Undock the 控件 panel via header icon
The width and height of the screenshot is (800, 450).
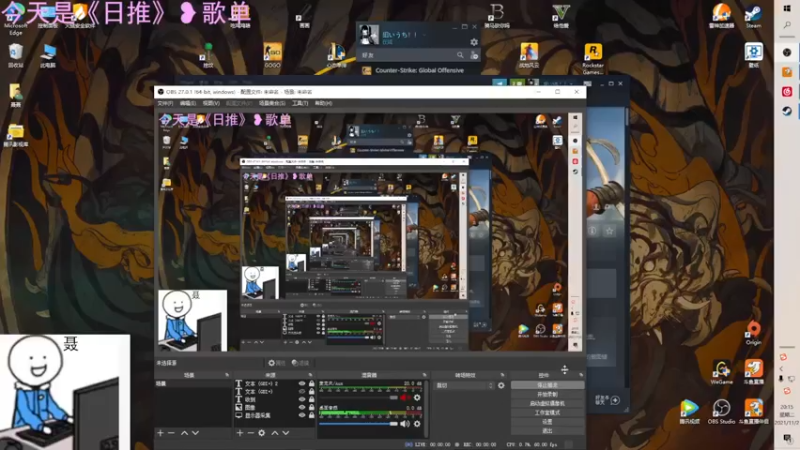pyautogui.click(x=581, y=375)
